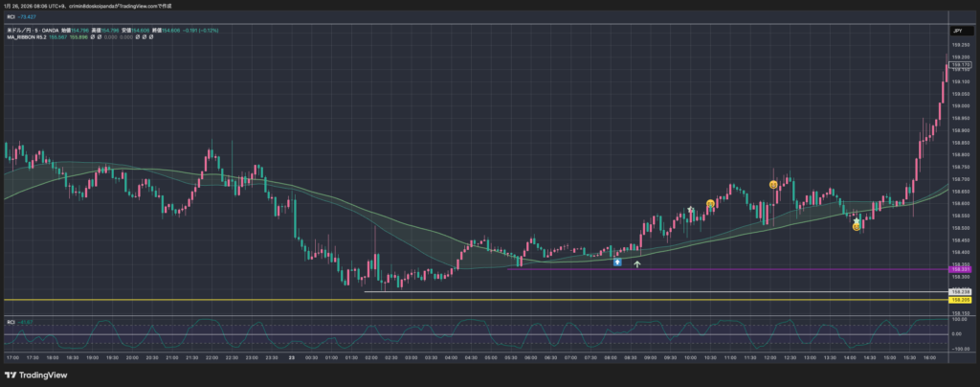Select the white up-arrow drawing below the candles
980x387 pixels.
(637, 262)
